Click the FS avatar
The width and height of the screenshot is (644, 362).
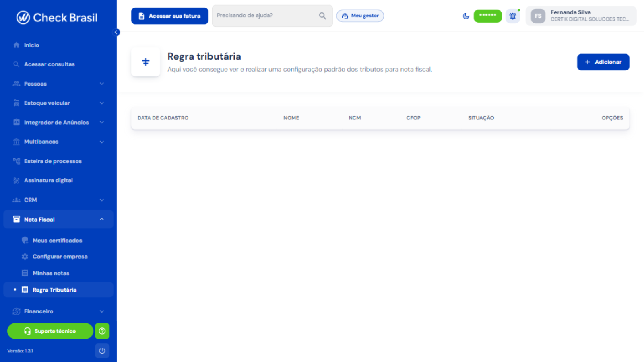pos(538,16)
